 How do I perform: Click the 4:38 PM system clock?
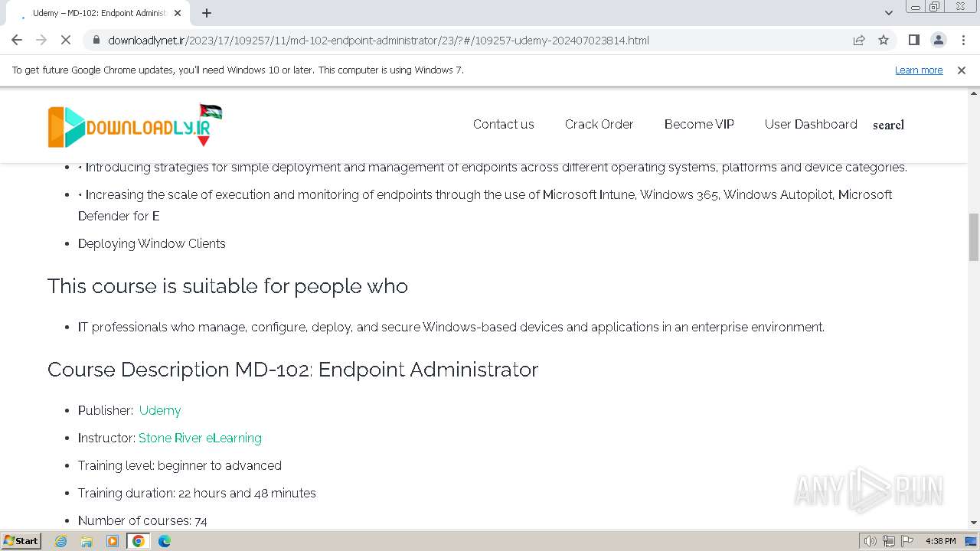(940, 541)
